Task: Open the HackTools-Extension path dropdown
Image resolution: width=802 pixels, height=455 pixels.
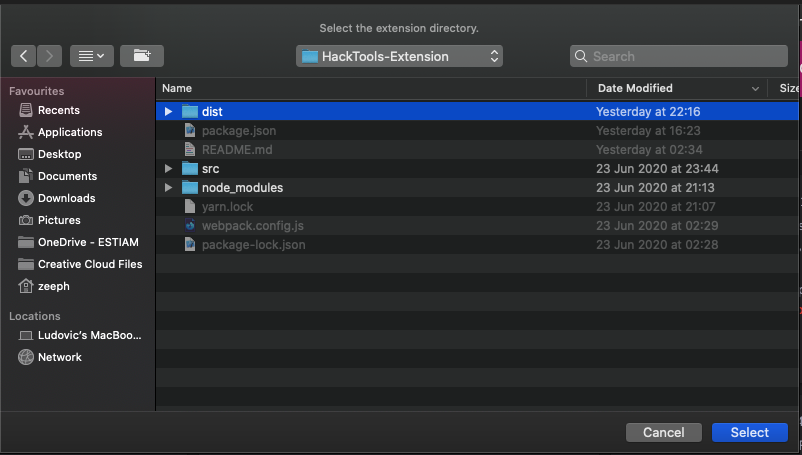Action: click(x=399, y=56)
